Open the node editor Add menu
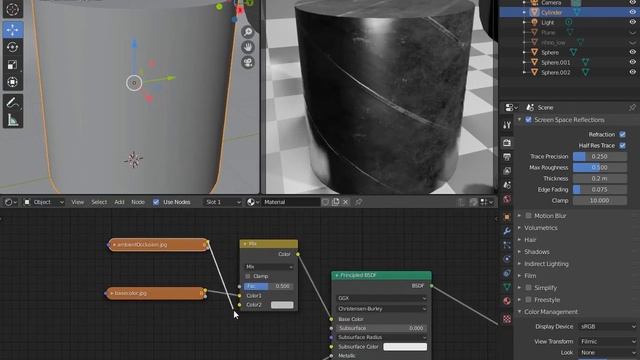This screenshot has width=640, height=360. [x=119, y=202]
